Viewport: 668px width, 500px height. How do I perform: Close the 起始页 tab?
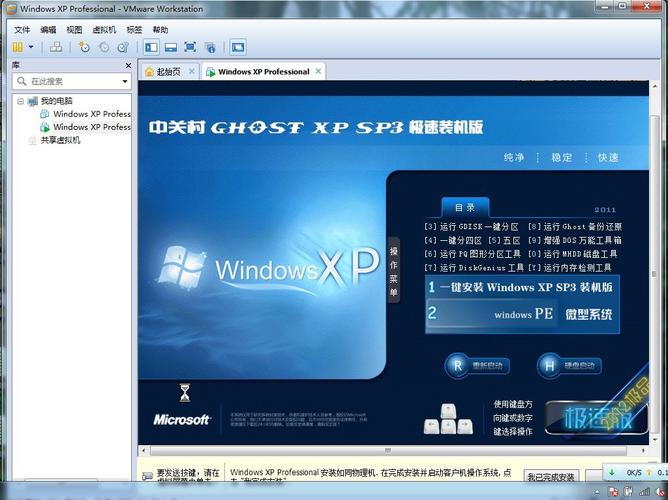pyautogui.click(x=192, y=71)
